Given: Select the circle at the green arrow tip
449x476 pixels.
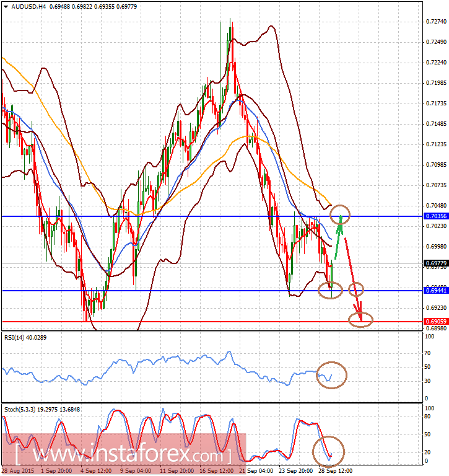Looking at the screenshot, I should pyautogui.click(x=340, y=216).
